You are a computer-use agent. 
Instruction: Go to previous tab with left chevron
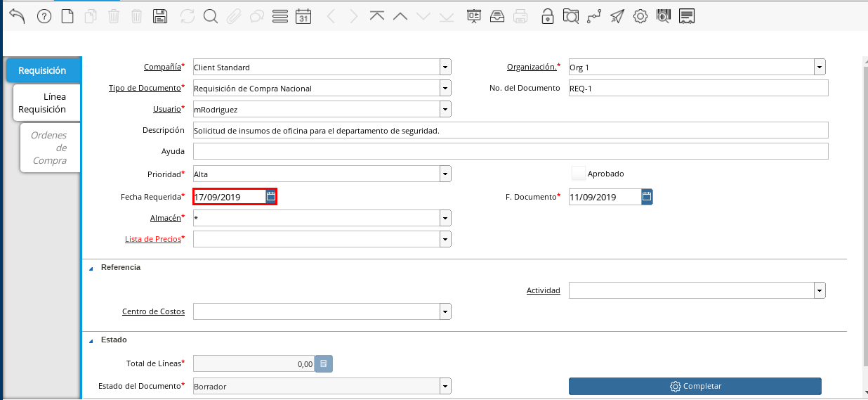tap(331, 16)
